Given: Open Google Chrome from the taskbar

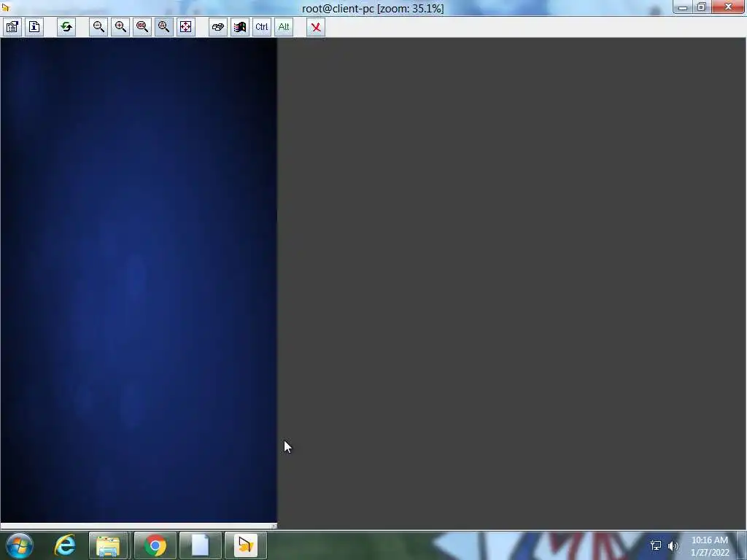Looking at the screenshot, I should 155,545.
